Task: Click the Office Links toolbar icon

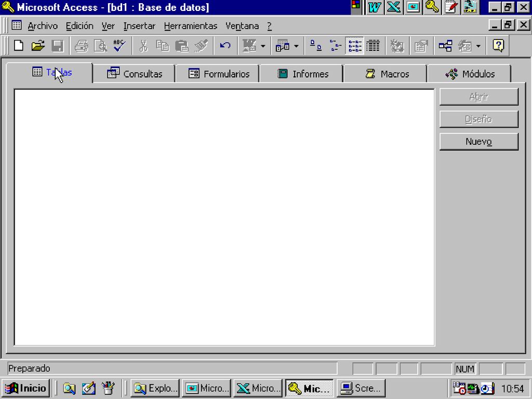Action: point(249,46)
